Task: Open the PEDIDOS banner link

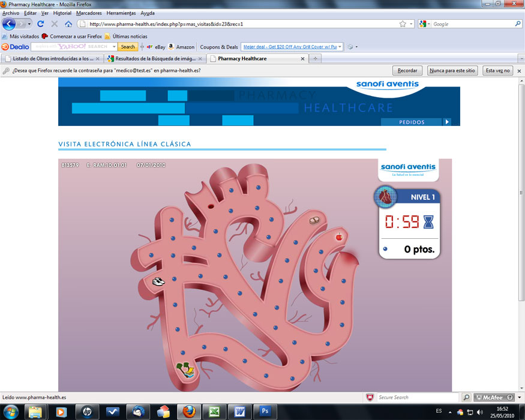Action: [416, 122]
